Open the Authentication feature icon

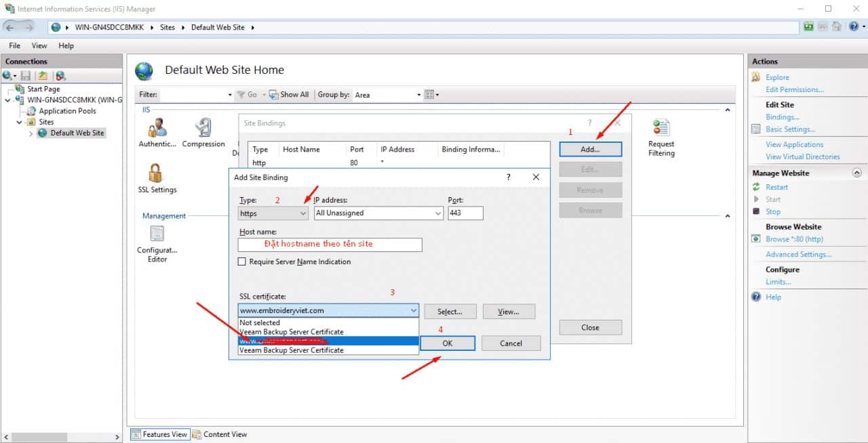pos(157,127)
